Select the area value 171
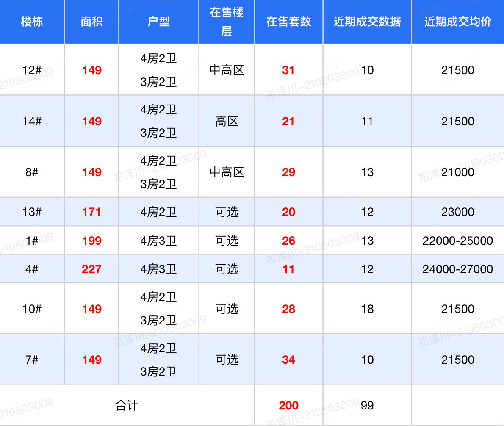Image resolution: width=504 pixels, height=426 pixels. pos(91,212)
